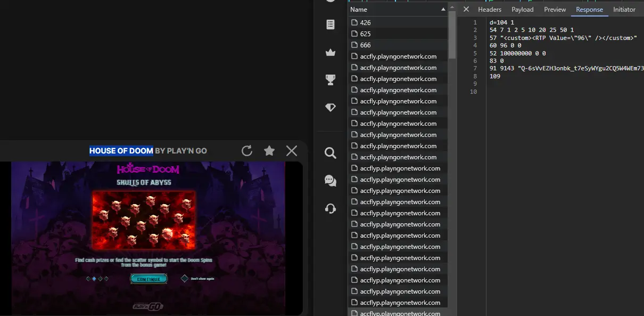Click the request list scrollbar up arrow
The height and width of the screenshot is (316, 644).
point(452,7)
